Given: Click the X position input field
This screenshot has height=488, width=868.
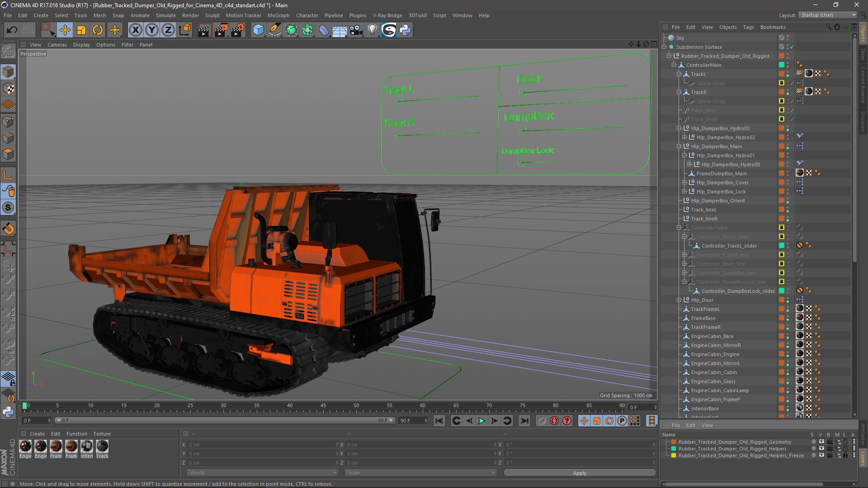Looking at the screenshot, I should coord(262,445).
